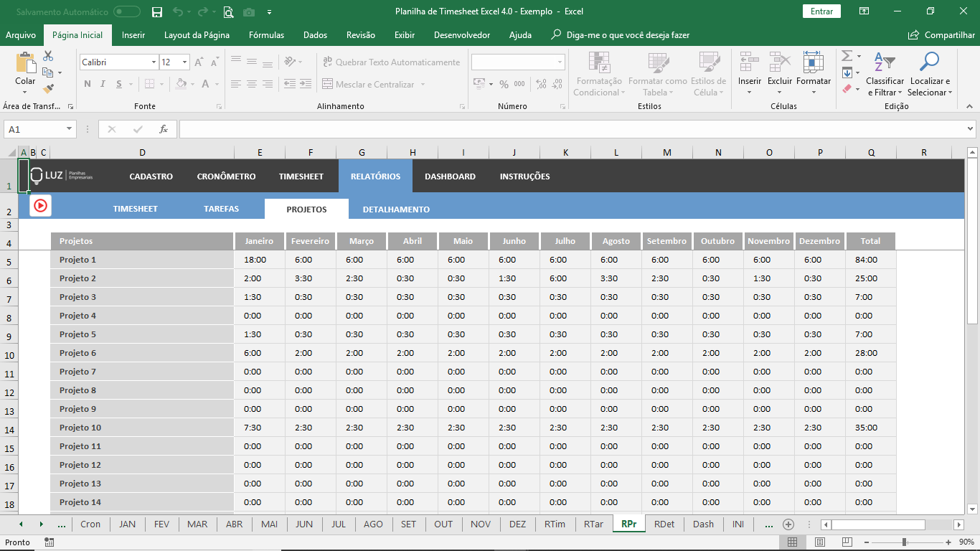Click the Clear eraser icon

847,89
